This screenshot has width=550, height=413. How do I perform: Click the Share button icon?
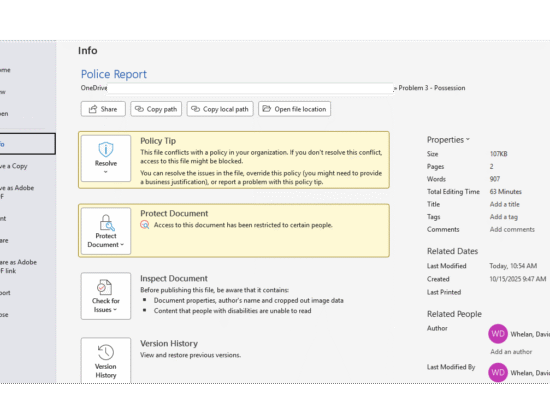coord(93,109)
